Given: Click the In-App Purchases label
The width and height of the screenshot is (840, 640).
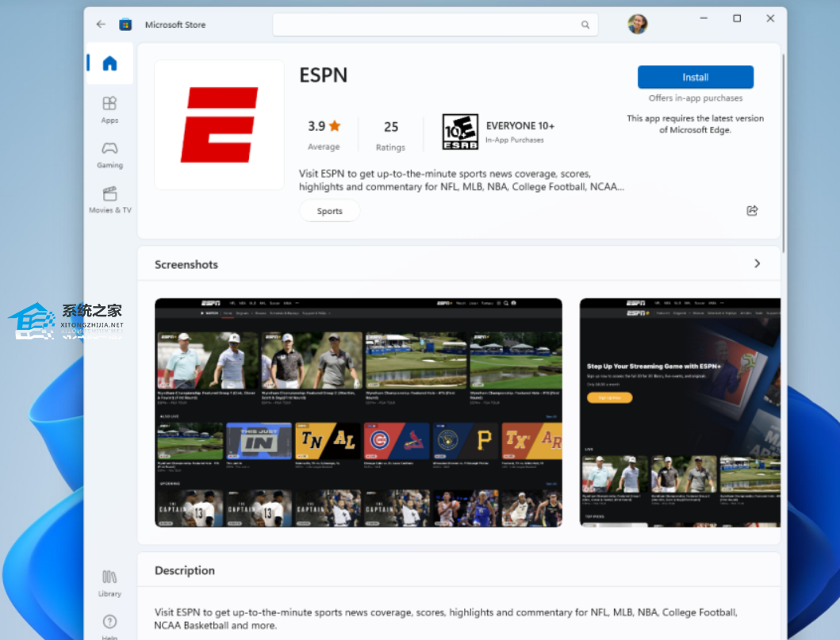Looking at the screenshot, I should click(x=514, y=140).
